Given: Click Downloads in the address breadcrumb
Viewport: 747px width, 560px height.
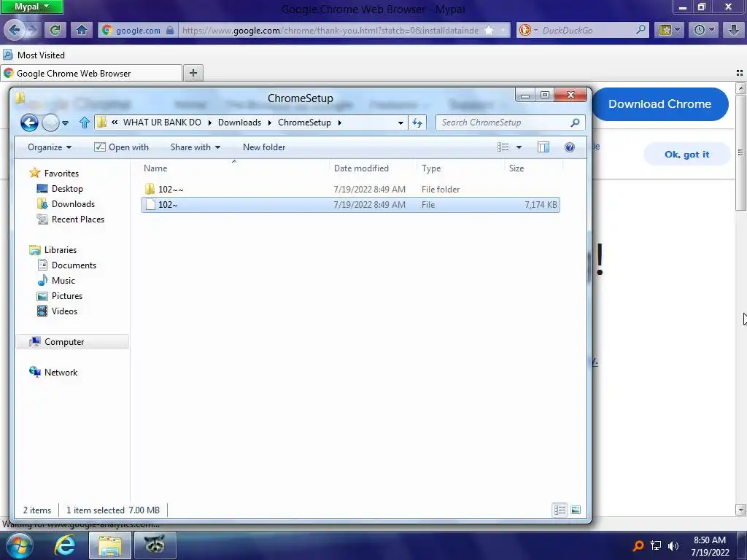Looking at the screenshot, I should [x=239, y=122].
